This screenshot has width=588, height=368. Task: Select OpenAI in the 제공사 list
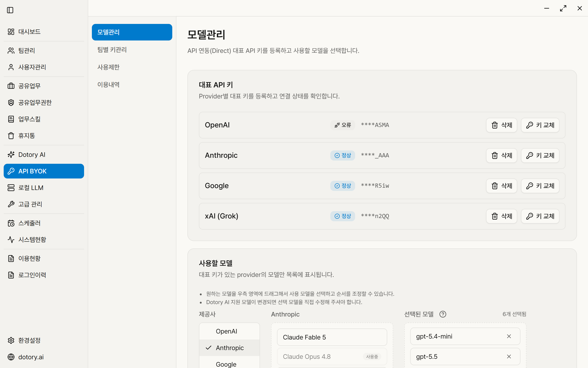point(229,331)
